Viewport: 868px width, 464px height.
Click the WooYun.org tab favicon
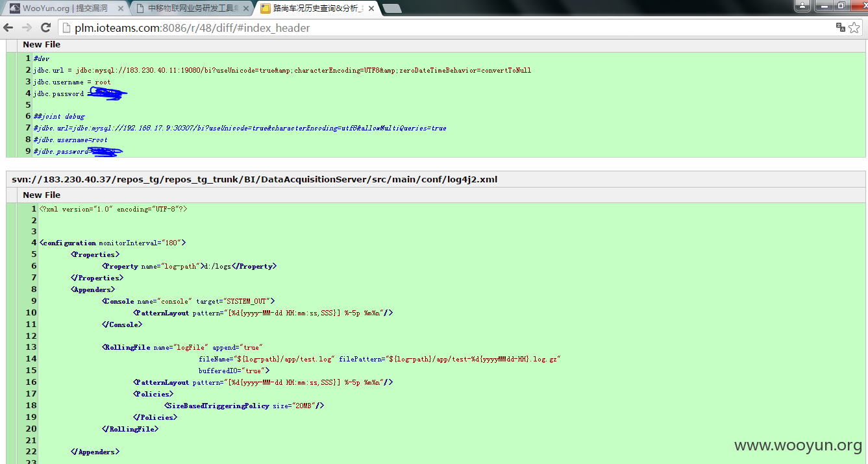point(14,8)
